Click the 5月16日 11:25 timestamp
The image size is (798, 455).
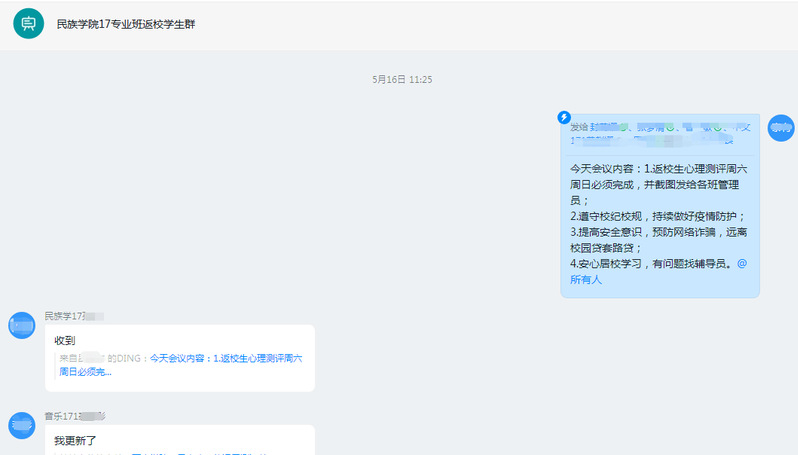tap(401, 79)
